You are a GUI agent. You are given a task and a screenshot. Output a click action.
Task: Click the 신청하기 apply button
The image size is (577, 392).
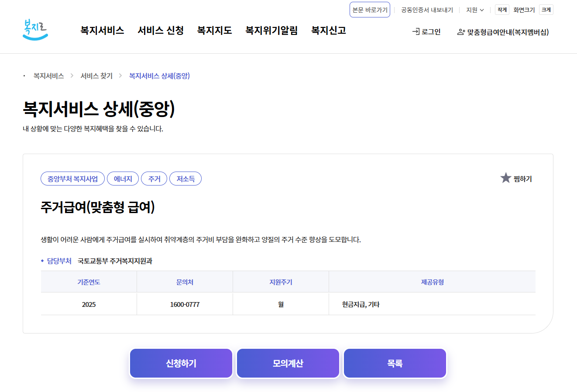pos(181,363)
